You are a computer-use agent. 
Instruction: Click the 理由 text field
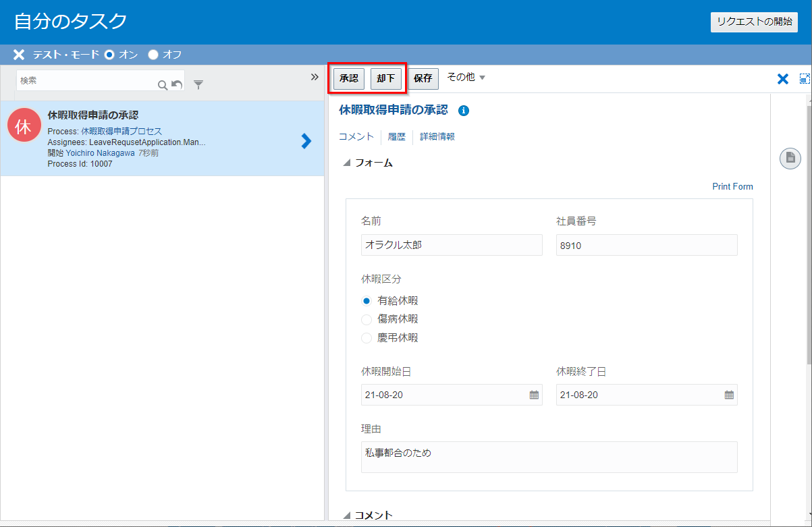(x=549, y=457)
